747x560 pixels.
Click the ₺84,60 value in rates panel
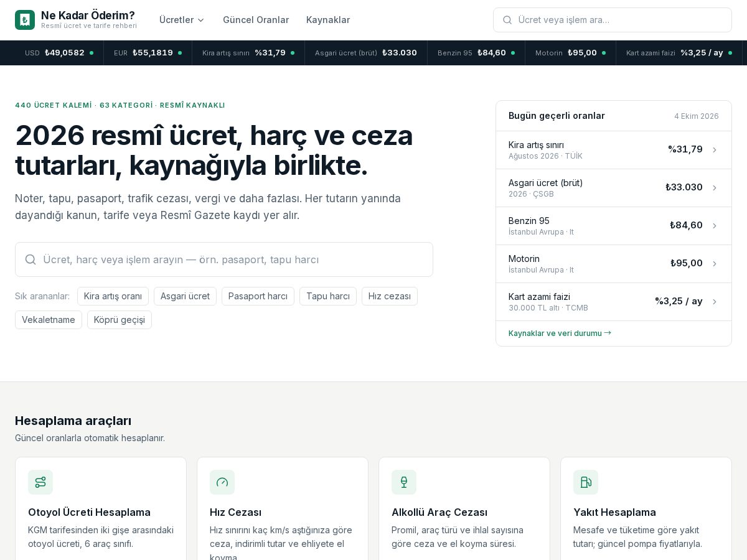tap(686, 225)
